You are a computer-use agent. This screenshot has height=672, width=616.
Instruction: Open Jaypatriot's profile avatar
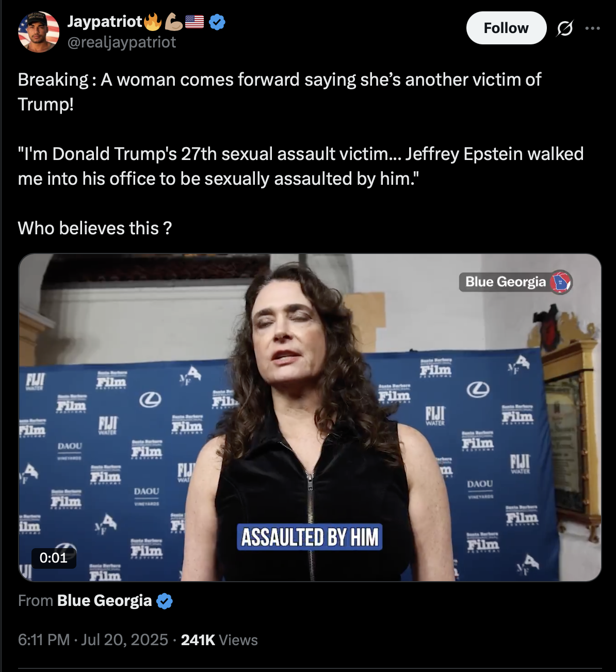tap(39, 32)
